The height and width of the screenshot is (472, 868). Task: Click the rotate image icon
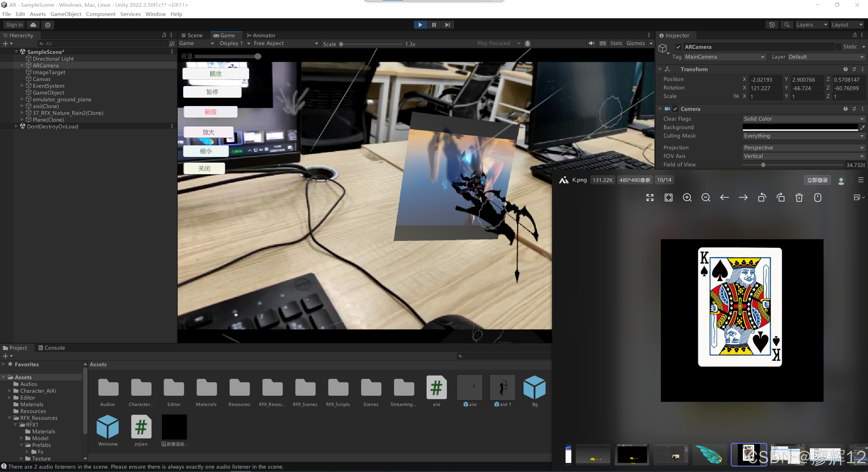762,198
